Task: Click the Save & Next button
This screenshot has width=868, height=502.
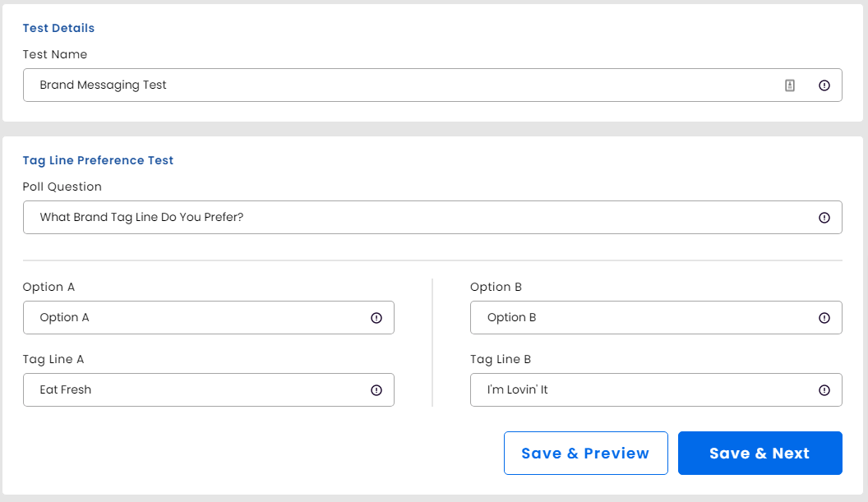Action: pyautogui.click(x=759, y=453)
